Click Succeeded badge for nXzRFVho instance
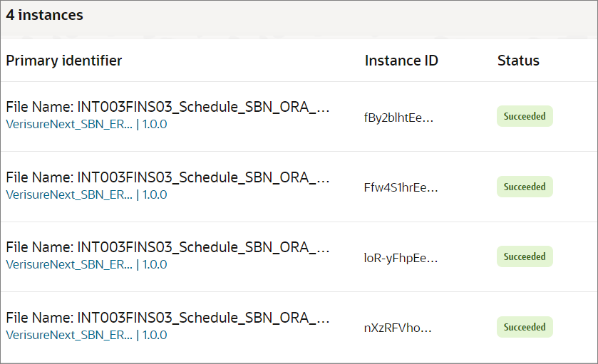The height and width of the screenshot is (364, 598). [525, 327]
